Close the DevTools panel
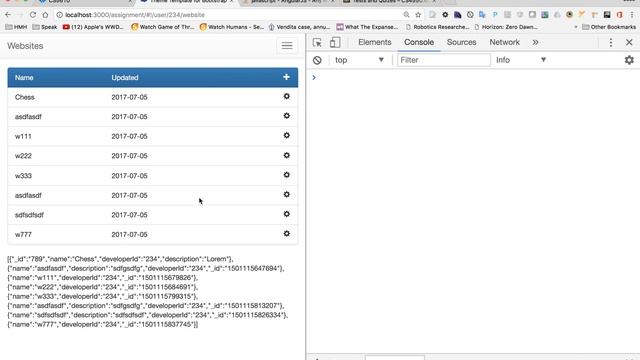 pyautogui.click(x=629, y=42)
